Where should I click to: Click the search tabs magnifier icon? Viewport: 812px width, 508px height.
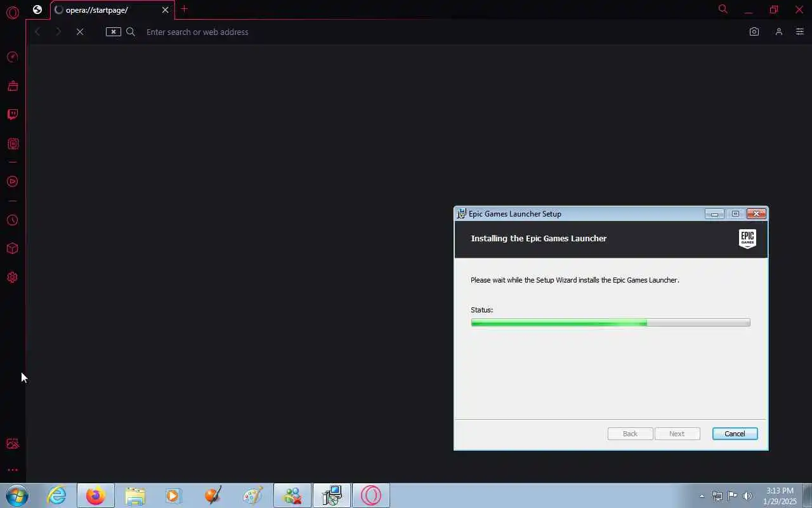click(723, 9)
